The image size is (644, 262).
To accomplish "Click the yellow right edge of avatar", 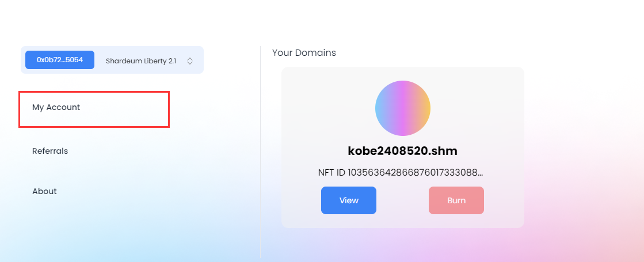I will click(426, 108).
